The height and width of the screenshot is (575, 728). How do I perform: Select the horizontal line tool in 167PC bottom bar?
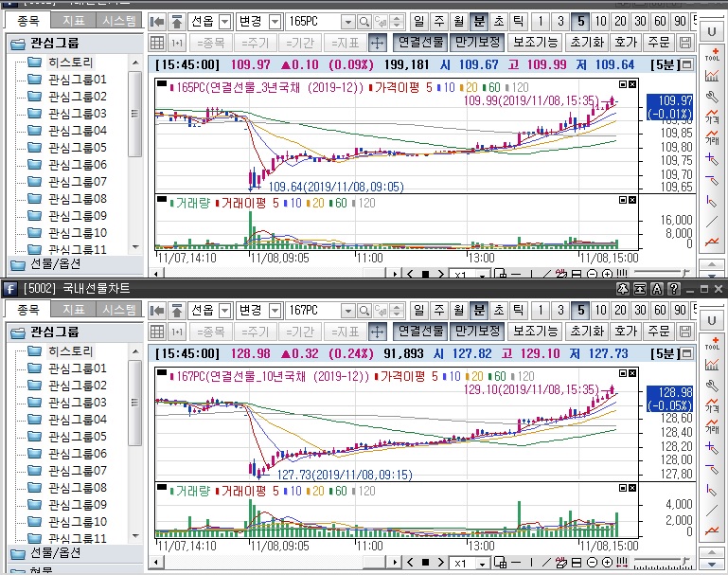[516, 563]
